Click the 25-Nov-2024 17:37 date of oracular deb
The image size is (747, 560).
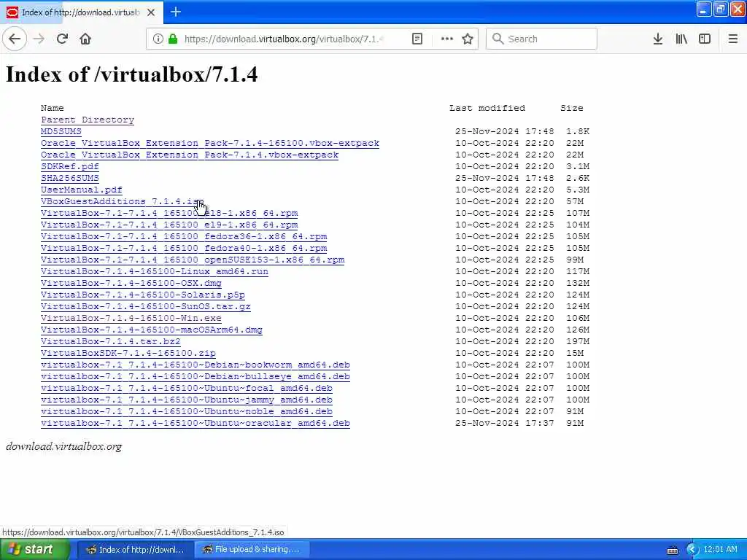(x=505, y=424)
